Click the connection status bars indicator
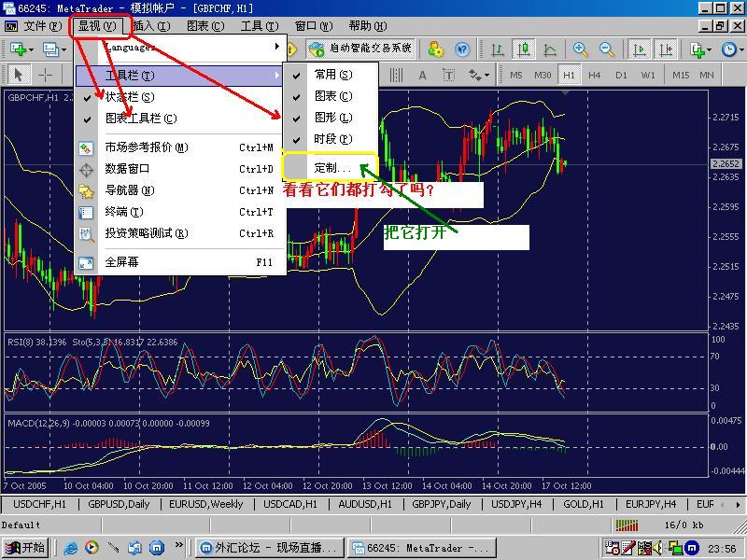 (x=627, y=525)
